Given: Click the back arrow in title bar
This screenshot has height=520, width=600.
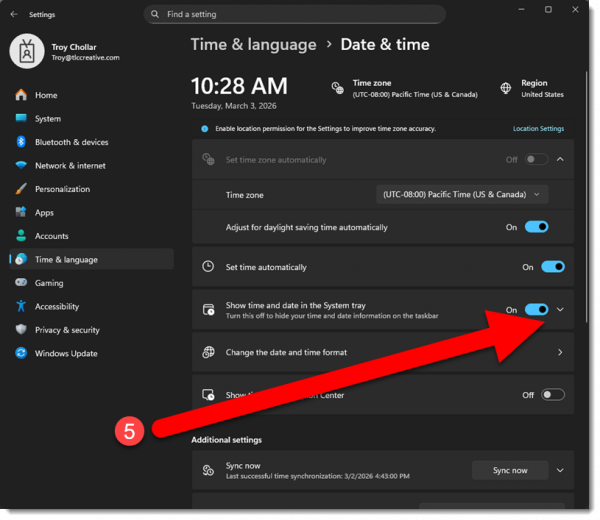Looking at the screenshot, I should [x=14, y=15].
